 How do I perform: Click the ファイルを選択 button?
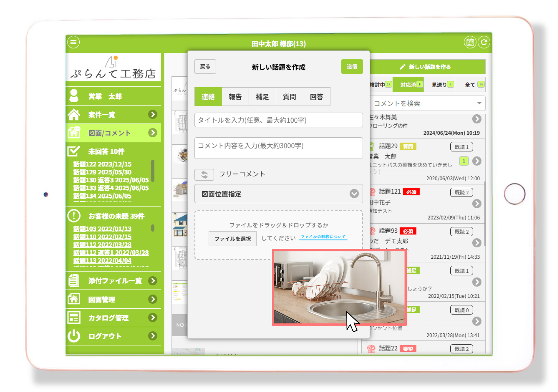232,239
